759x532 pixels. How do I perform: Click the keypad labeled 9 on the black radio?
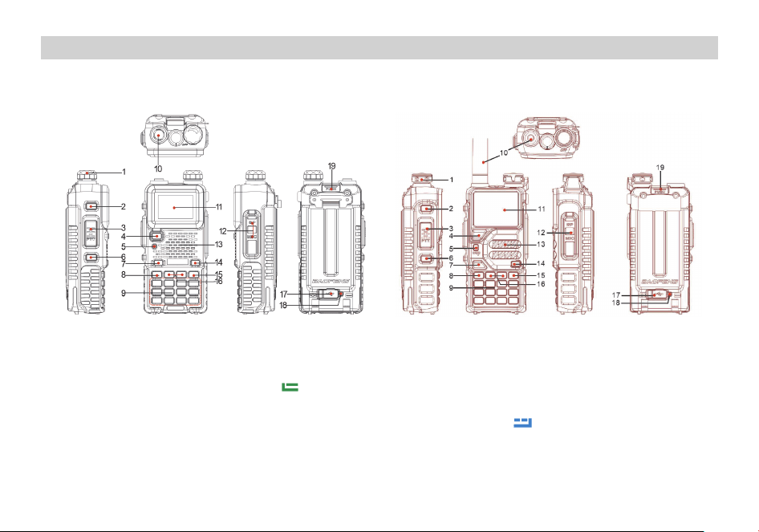(x=174, y=292)
